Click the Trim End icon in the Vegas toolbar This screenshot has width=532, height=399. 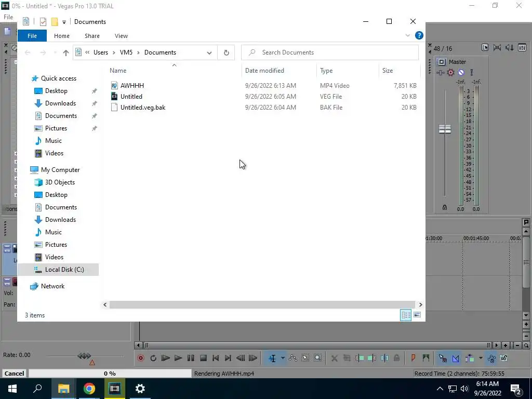(372, 358)
